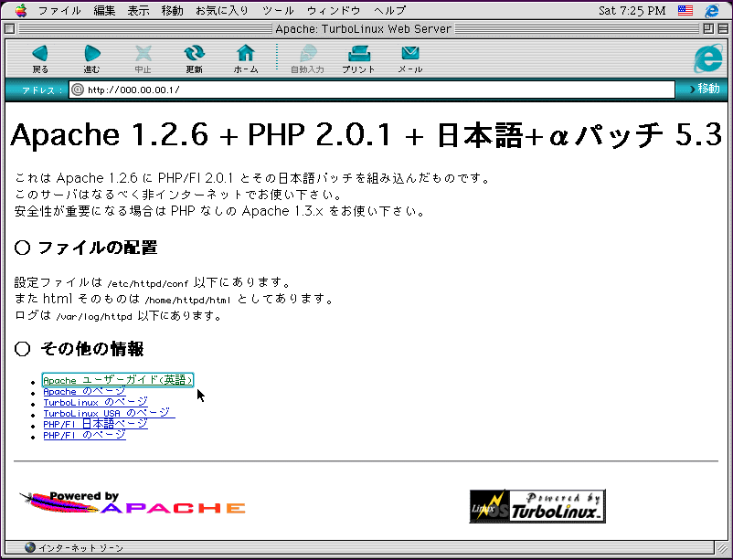
Task: Click the window resize grip corner
Action: pos(722,547)
